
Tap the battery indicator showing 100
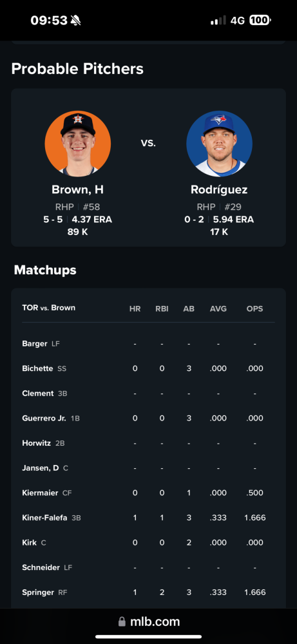coord(260,20)
